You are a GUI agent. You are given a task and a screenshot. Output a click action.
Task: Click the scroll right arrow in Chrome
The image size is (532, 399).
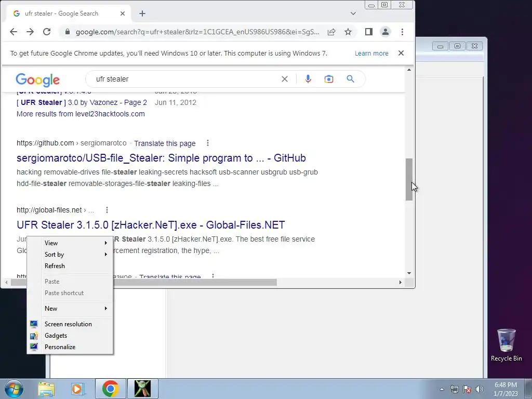pyautogui.click(x=401, y=282)
